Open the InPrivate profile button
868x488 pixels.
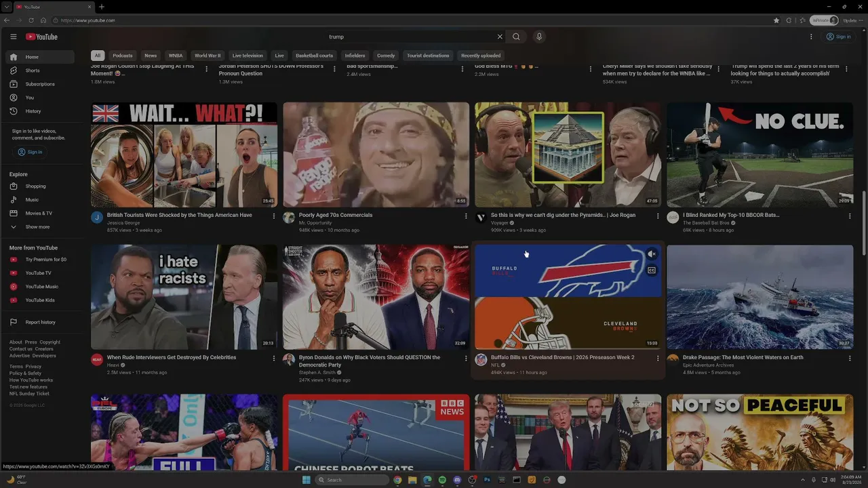point(825,20)
